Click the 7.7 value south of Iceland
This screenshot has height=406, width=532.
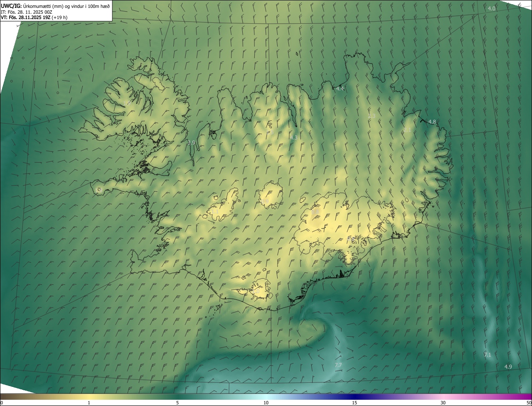coord(338,365)
